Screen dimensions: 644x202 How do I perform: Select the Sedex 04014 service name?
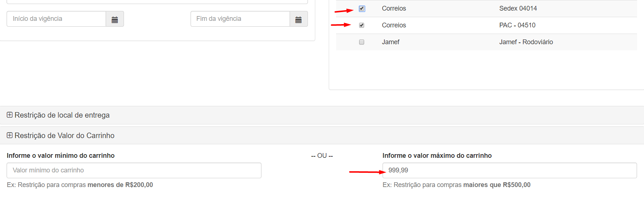(x=518, y=8)
